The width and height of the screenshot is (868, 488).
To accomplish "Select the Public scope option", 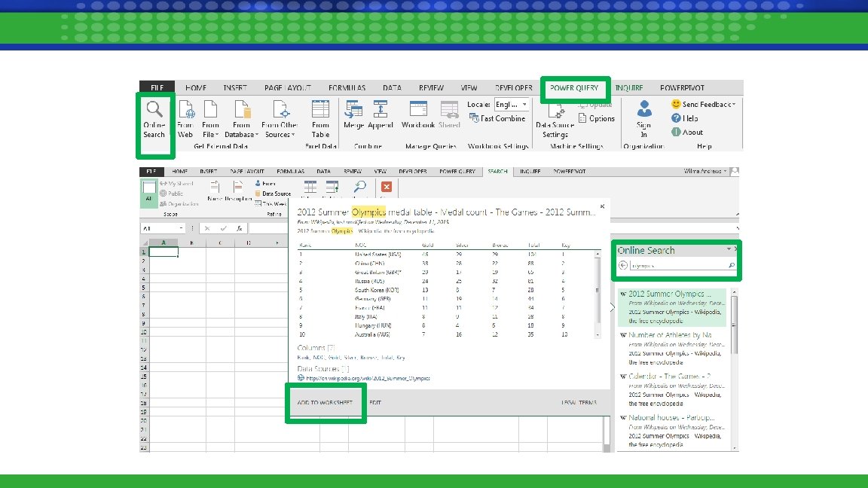I will (x=172, y=194).
